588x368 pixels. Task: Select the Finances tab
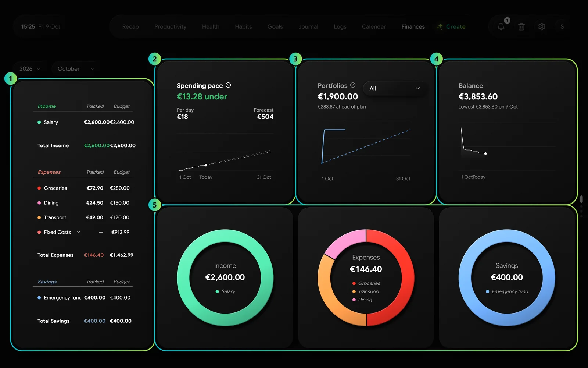coord(413,27)
